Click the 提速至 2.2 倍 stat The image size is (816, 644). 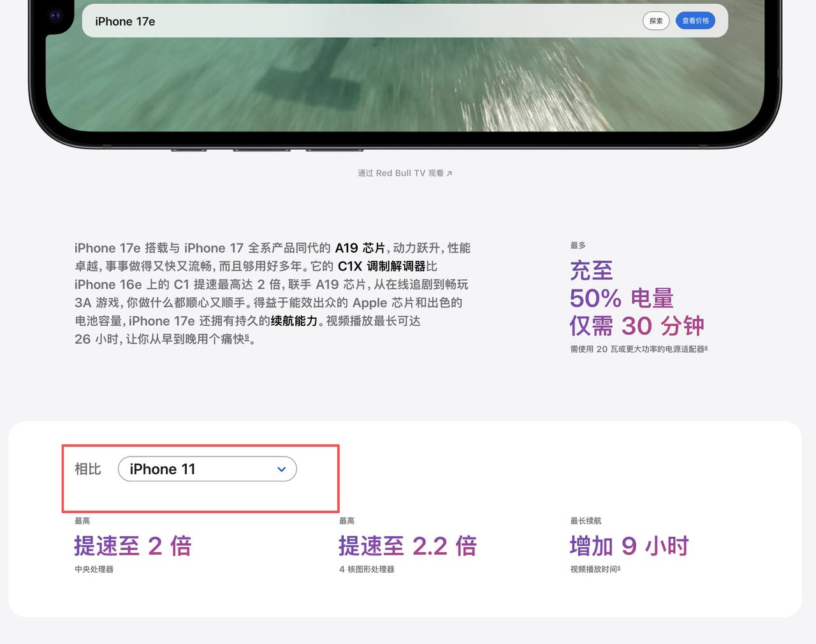[x=407, y=546]
